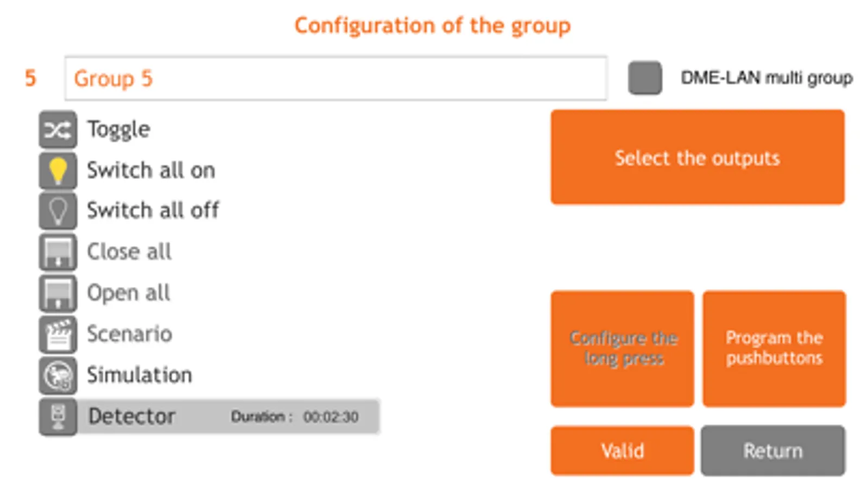868x489 pixels.
Task: Edit the Group 5 name field
Action: coord(335,79)
